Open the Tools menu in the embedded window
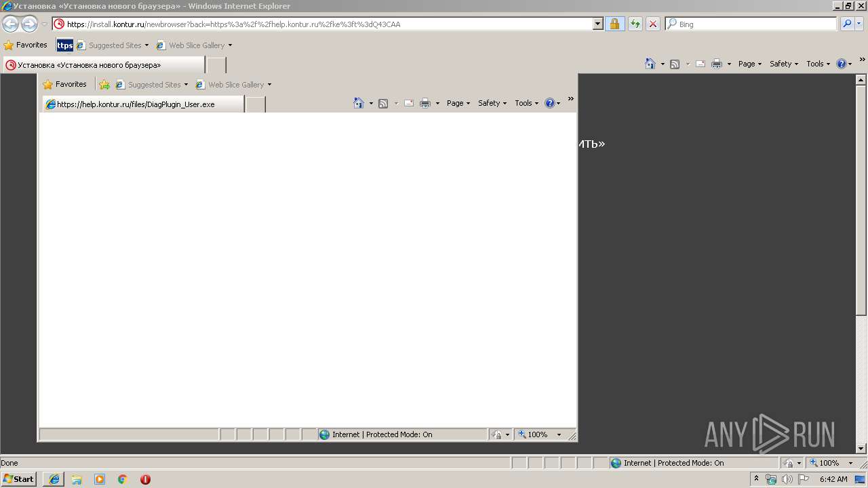This screenshot has height=488, width=868. coord(527,103)
